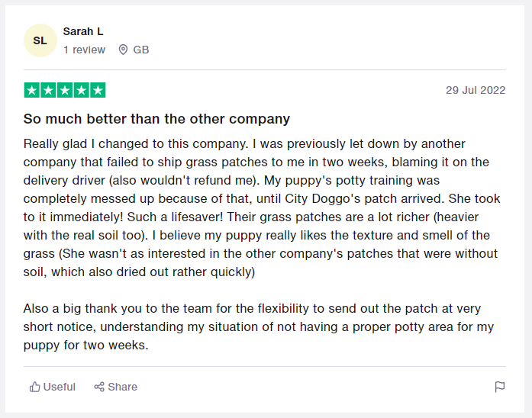532x418 pixels.
Task: Click the paragraph starting "Also a big thank you"
Action: (259, 326)
